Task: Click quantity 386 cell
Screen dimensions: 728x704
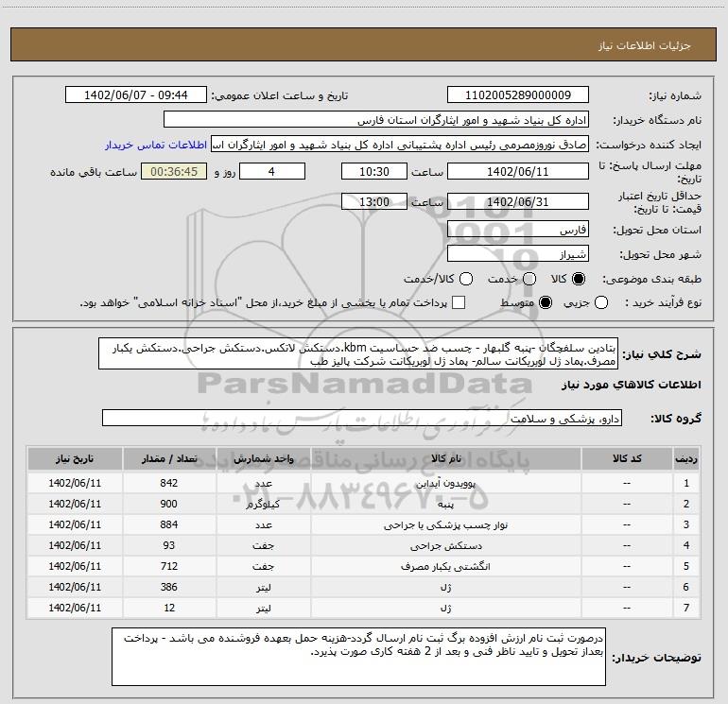Action: 169,587
